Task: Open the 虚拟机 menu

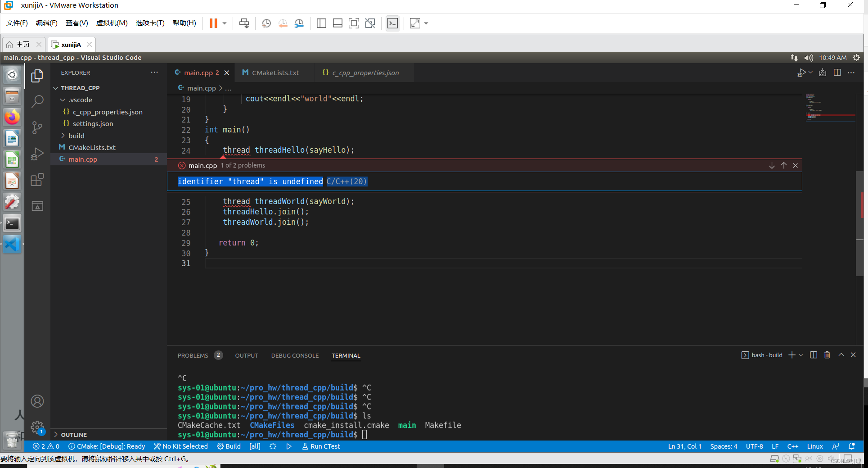Action: click(x=112, y=23)
